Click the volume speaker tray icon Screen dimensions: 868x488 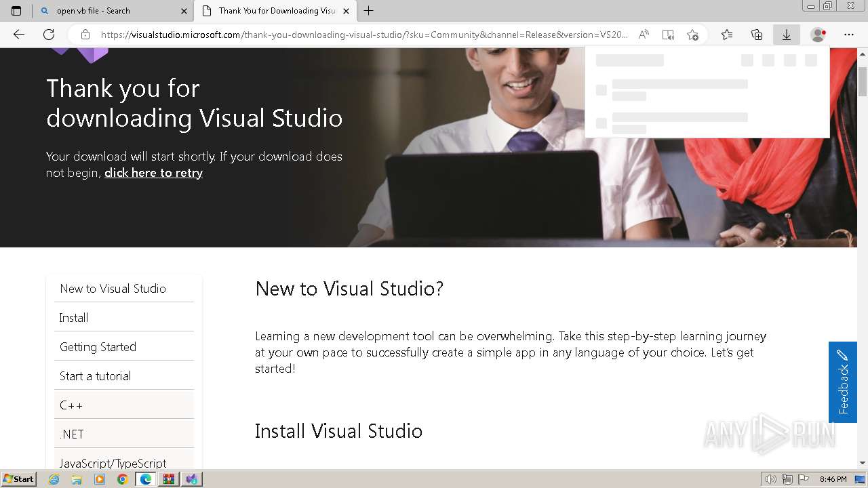(x=771, y=479)
